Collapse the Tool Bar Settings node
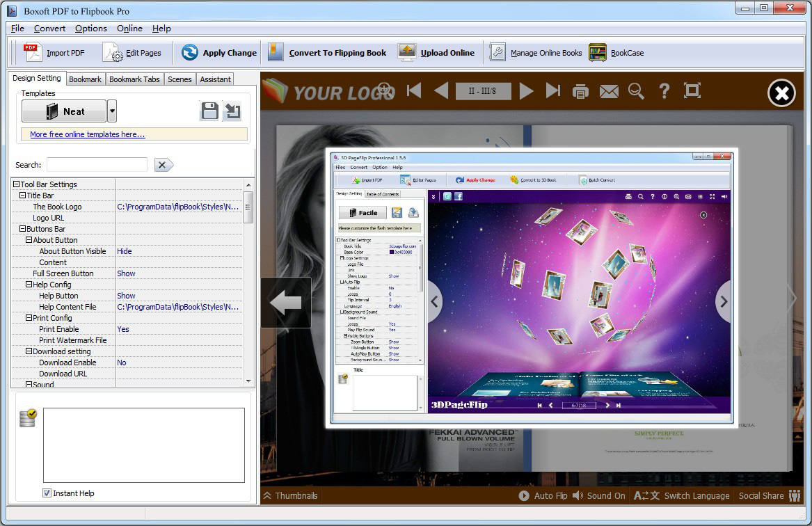 pyautogui.click(x=16, y=184)
